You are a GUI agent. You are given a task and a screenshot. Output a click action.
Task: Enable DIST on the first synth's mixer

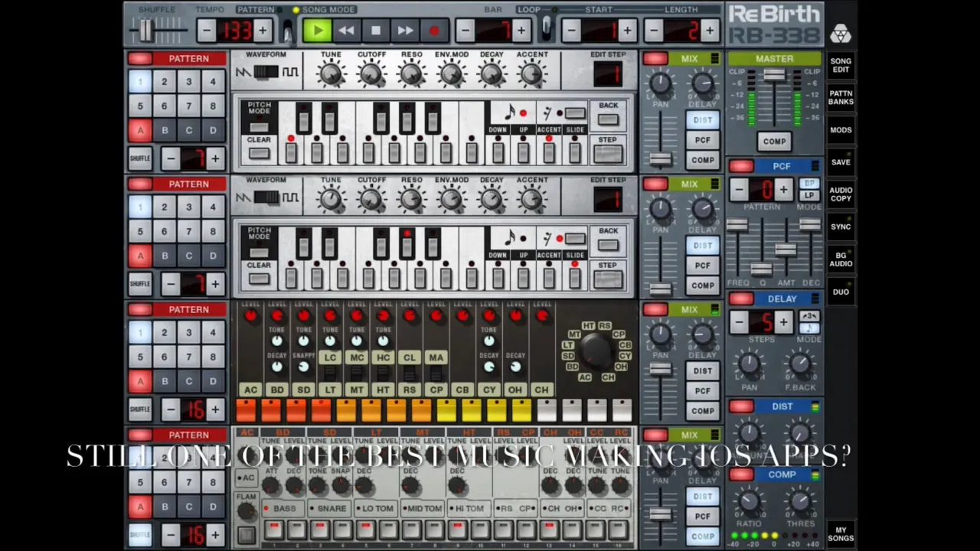703,120
